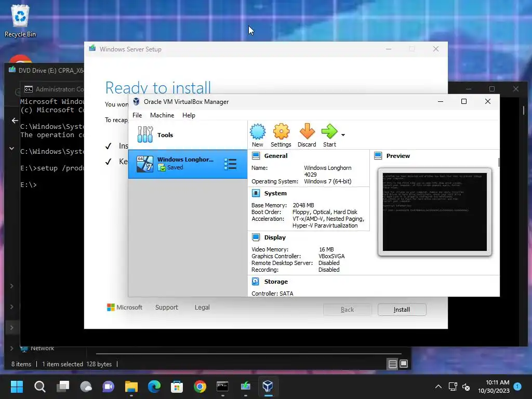Screen dimensions: 532x399
Task: Switch to Command Prompt on the taskbar
Action: 222,387
